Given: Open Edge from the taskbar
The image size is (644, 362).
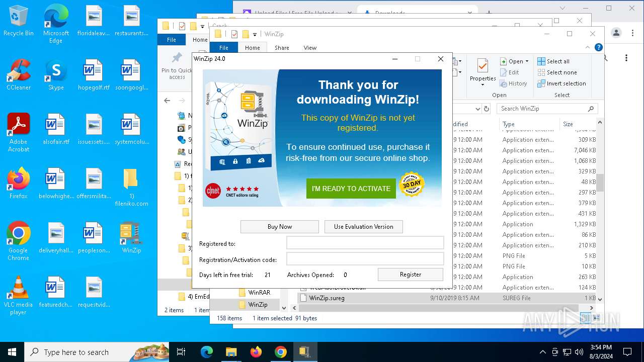Looking at the screenshot, I should pyautogui.click(x=207, y=352).
